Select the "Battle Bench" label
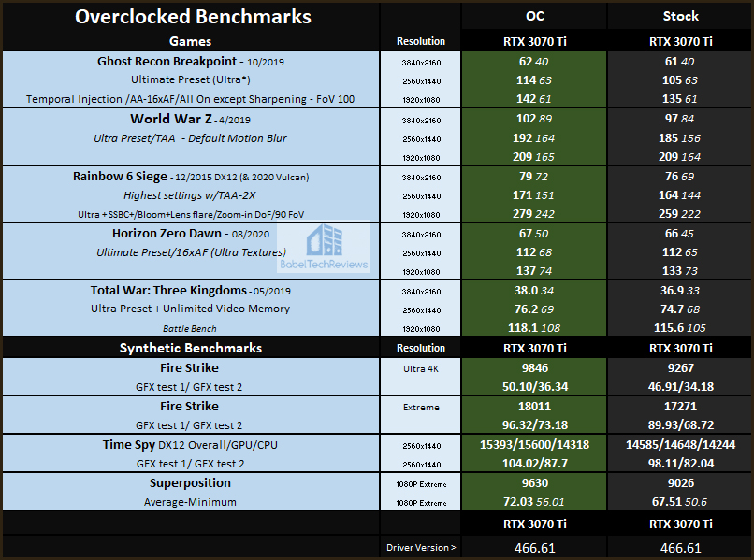754x560 pixels. [190, 329]
